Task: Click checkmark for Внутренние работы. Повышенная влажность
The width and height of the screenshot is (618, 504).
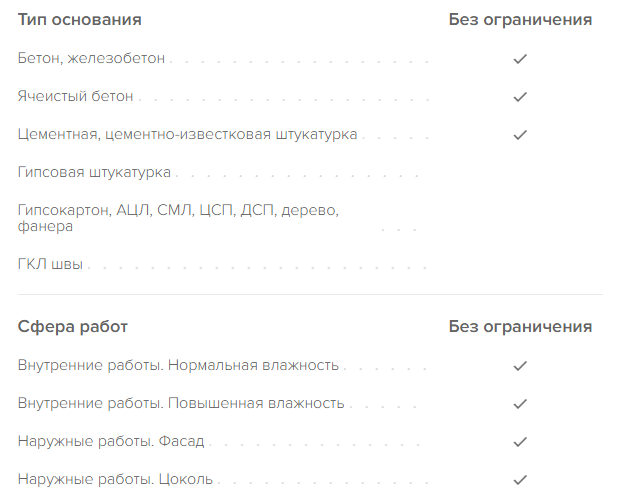Action: click(519, 404)
